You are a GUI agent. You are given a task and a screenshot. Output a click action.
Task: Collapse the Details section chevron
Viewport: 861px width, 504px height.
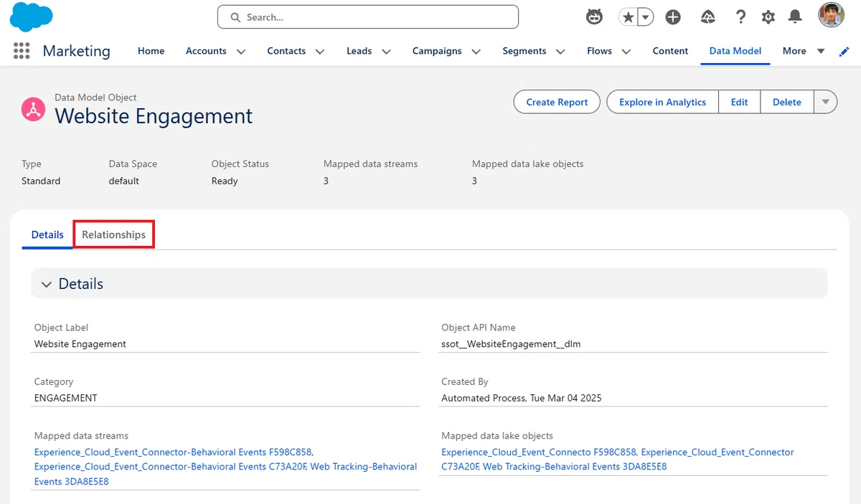47,285
